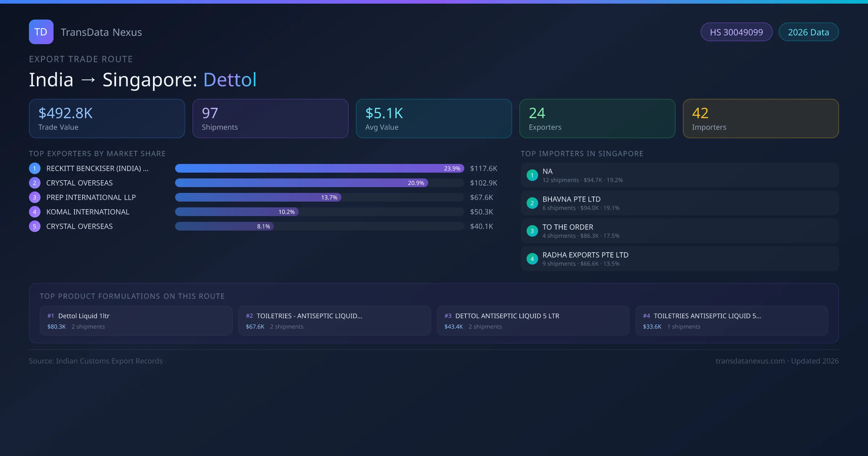Open the 42 Importers stat card
Image resolution: width=868 pixels, height=456 pixels.
761,119
